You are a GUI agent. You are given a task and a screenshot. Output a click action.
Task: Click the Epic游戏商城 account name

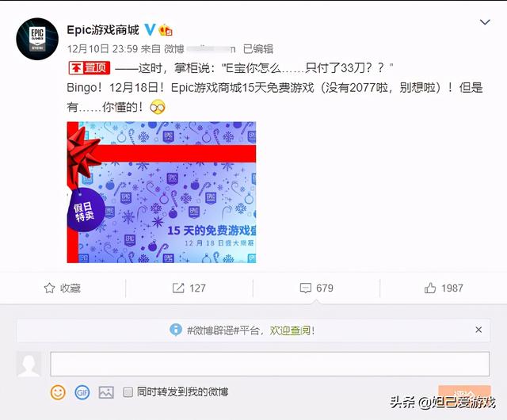[x=103, y=30]
